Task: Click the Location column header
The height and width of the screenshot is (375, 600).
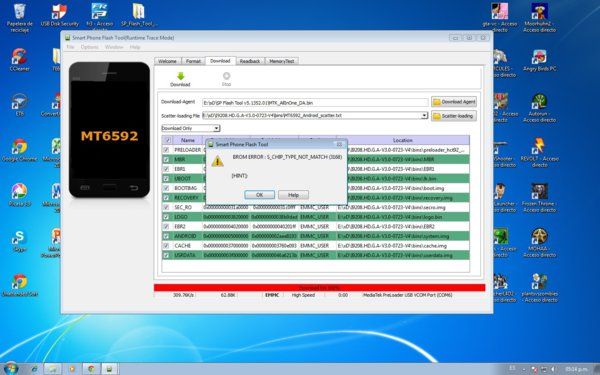Action: tap(403, 140)
